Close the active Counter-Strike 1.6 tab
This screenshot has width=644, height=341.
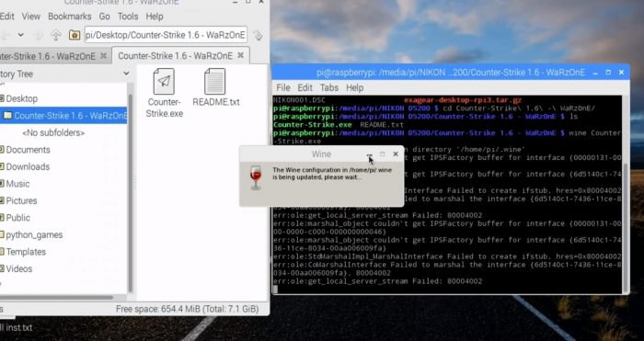[x=241, y=55]
